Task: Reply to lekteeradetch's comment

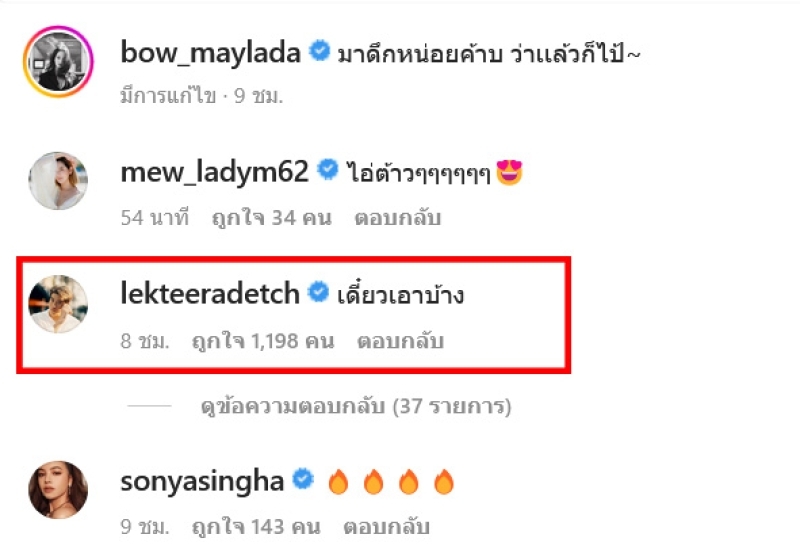Action: point(400,341)
